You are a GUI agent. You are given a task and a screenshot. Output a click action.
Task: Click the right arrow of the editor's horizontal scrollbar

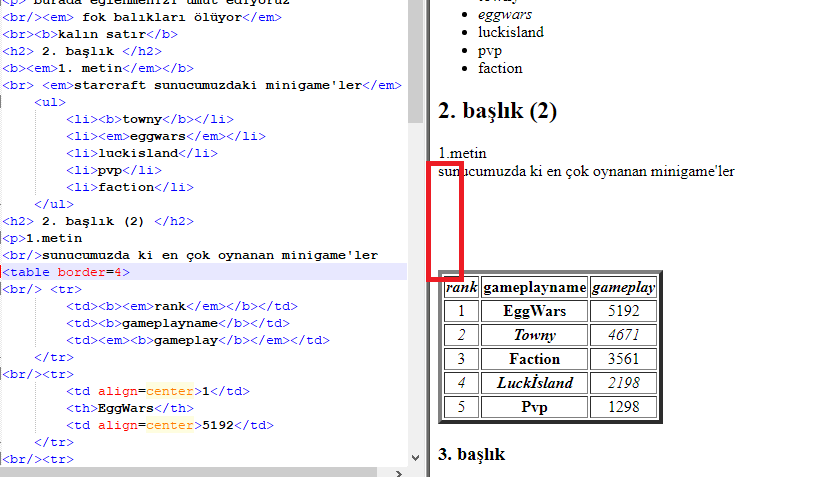(399, 473)
